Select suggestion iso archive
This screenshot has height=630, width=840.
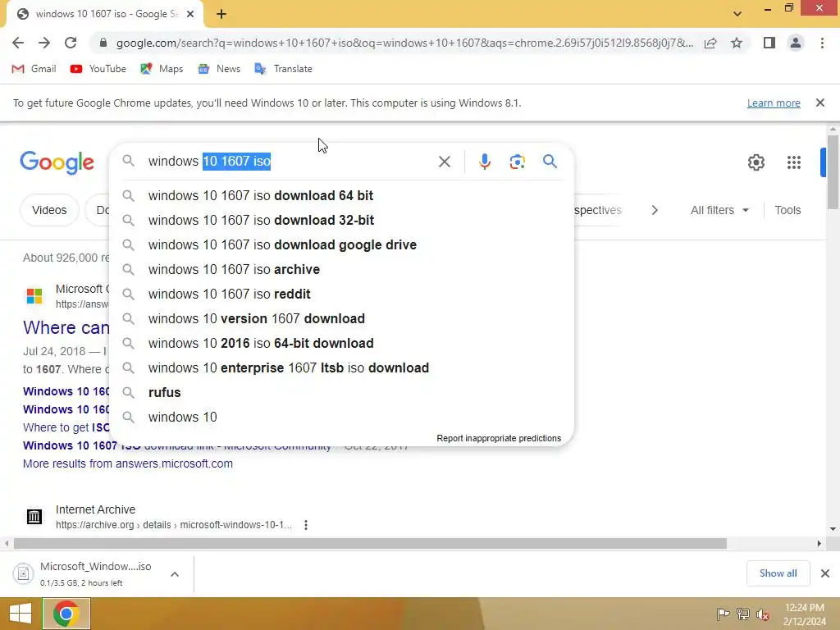click(x=342, y=269)
